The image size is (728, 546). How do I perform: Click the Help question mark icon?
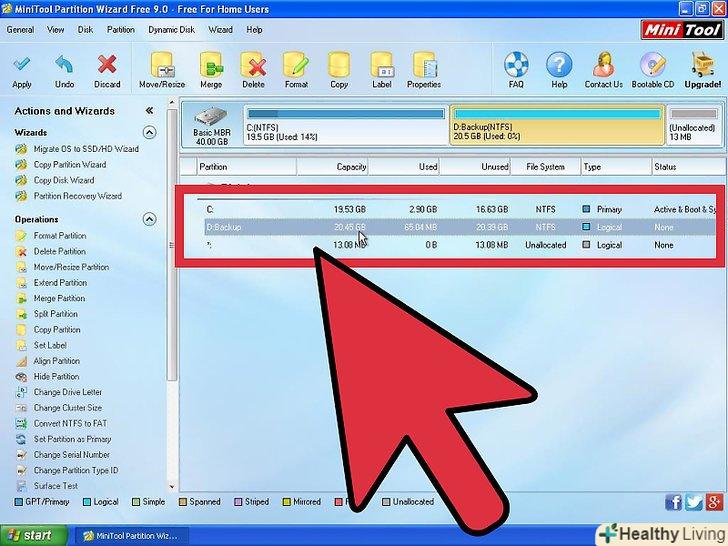pyautogui.click(x=559, y=65)
